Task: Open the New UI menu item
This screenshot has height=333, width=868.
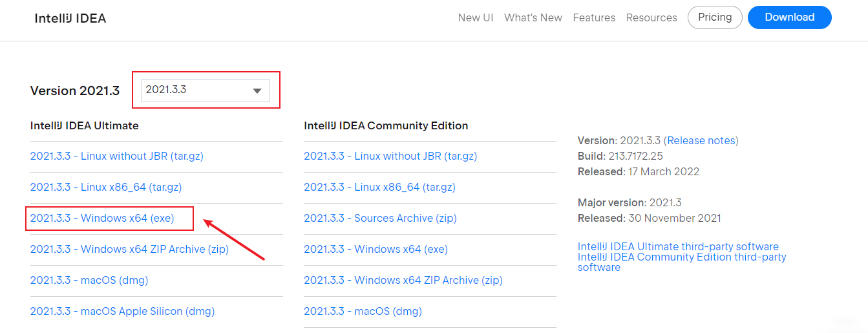Action: 476,18
